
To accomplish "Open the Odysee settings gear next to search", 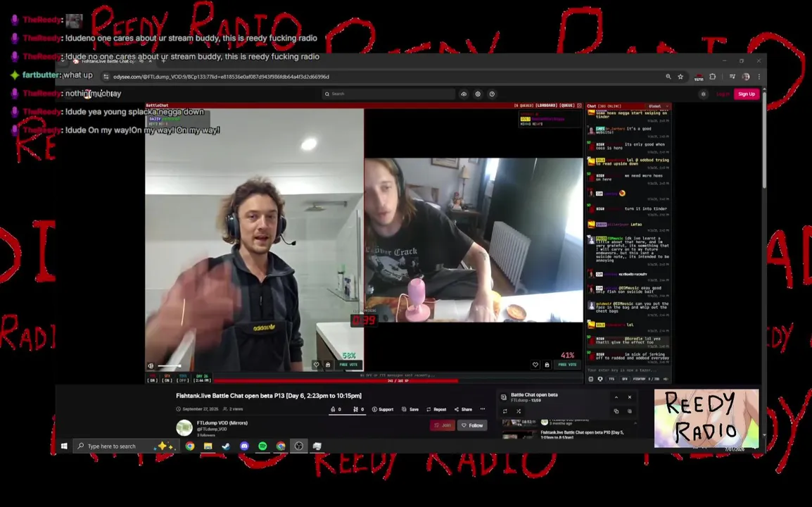I will (x=478, y=94).
